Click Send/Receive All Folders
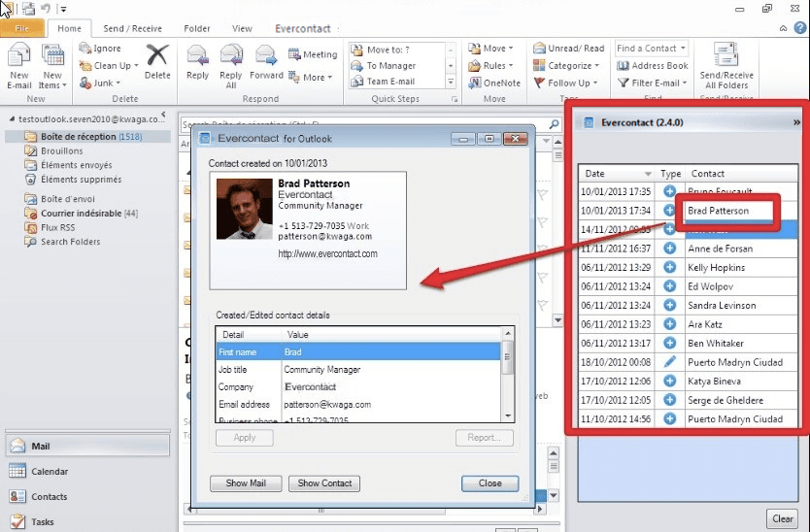The width and height of the screenshot is (810, 532). (x=726, y=66)
